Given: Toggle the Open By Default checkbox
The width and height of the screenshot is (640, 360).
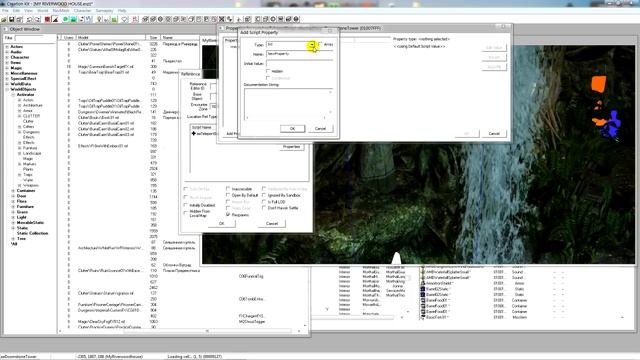Looking at the screenshot, I should (x=228, y=195).
